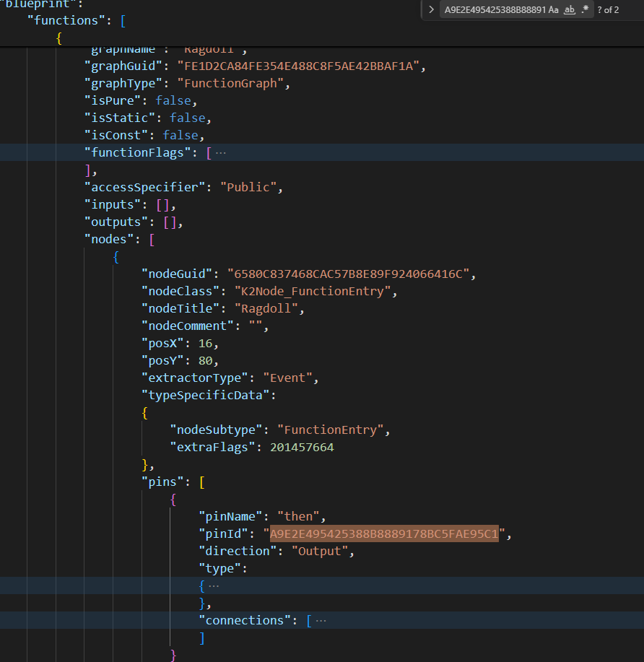Image resolution: width=644 pixels, height=662 pixels.
Task: Toggle Match Whole Word option
Action: tap(569, 10)
